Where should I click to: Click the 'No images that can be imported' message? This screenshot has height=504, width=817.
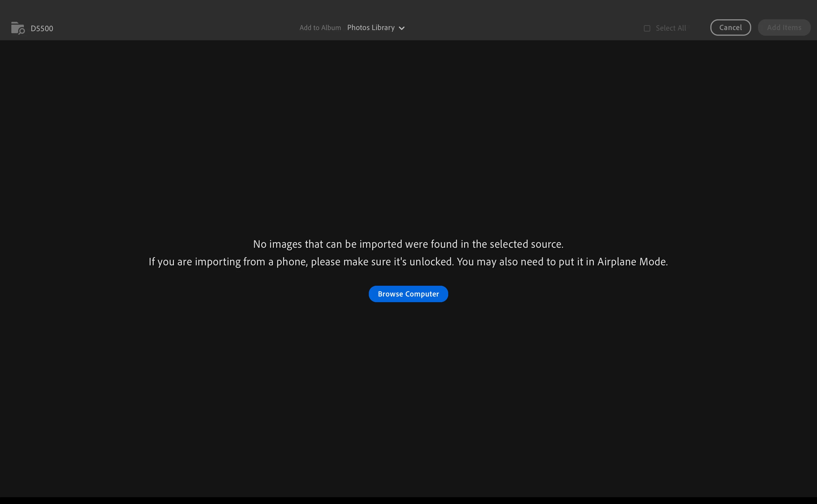click(x=408, y=244)
